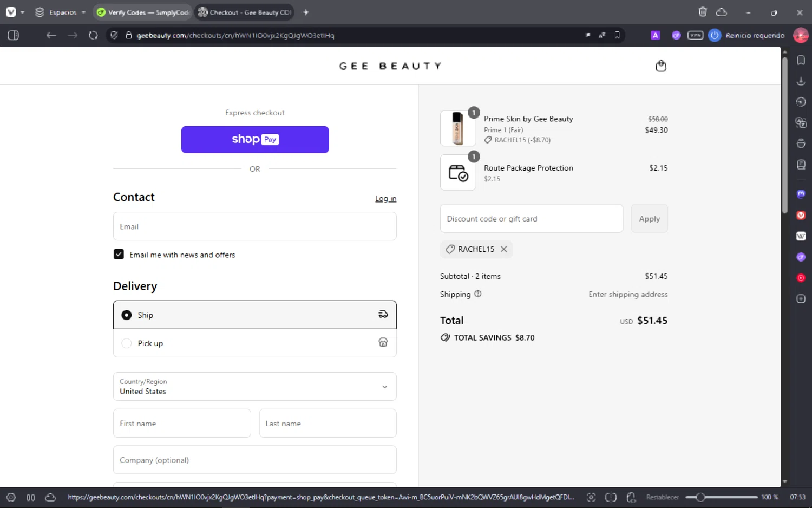Select the Checkout Gee Beauty tab
The image size is (812, 508).
coord(245,12)
